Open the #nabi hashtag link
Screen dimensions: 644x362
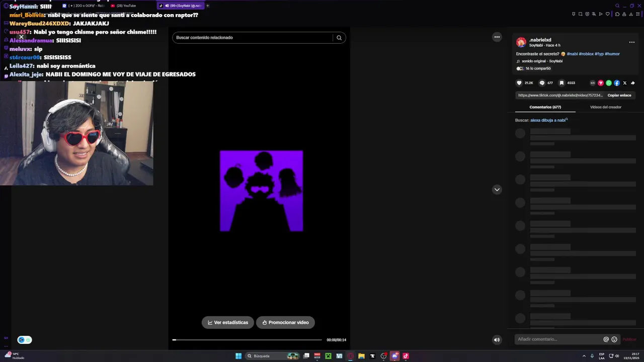pyautogui.click(x=572, y=54)
